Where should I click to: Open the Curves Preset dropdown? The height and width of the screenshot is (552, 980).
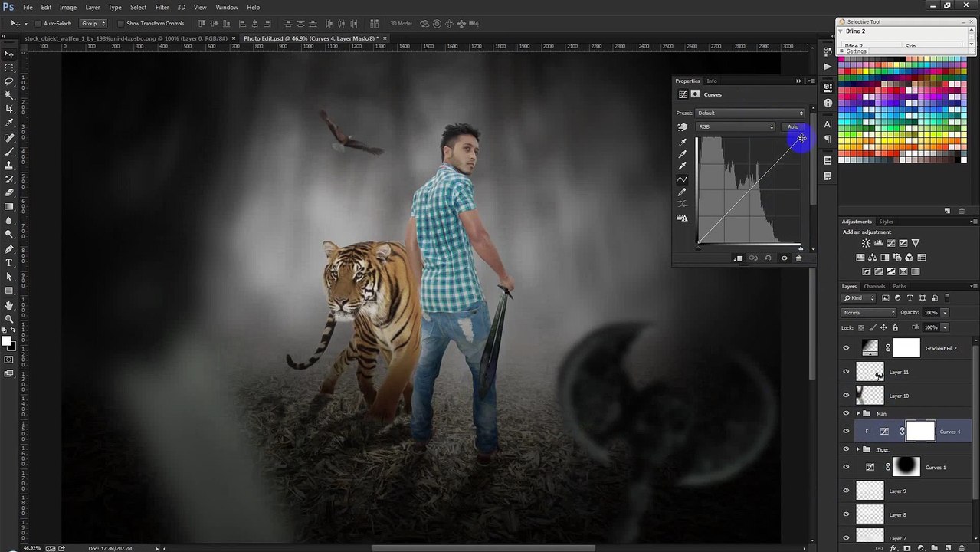tap(750, 113)
